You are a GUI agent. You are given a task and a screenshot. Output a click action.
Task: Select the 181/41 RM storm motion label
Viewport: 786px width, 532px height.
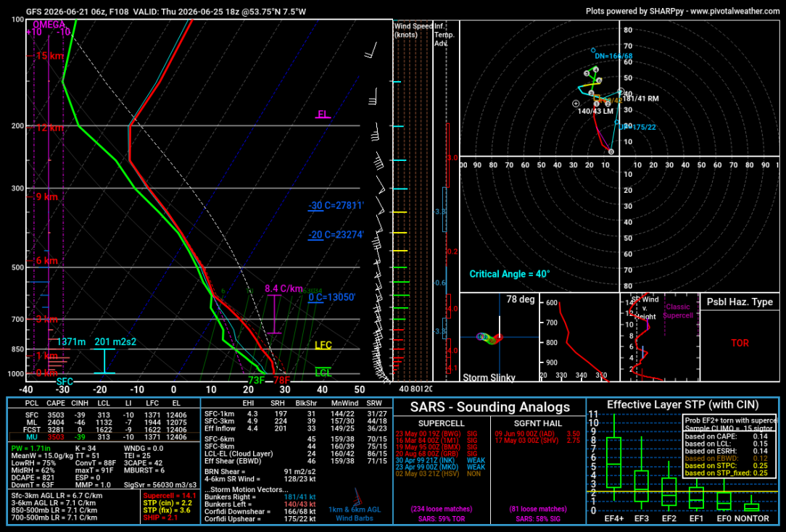[640, 99]
